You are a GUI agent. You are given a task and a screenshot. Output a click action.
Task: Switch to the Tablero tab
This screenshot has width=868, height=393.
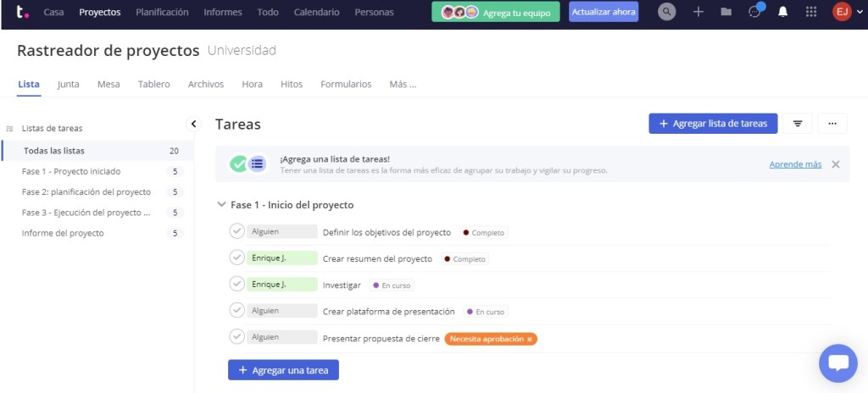click(x=153, y=84)
